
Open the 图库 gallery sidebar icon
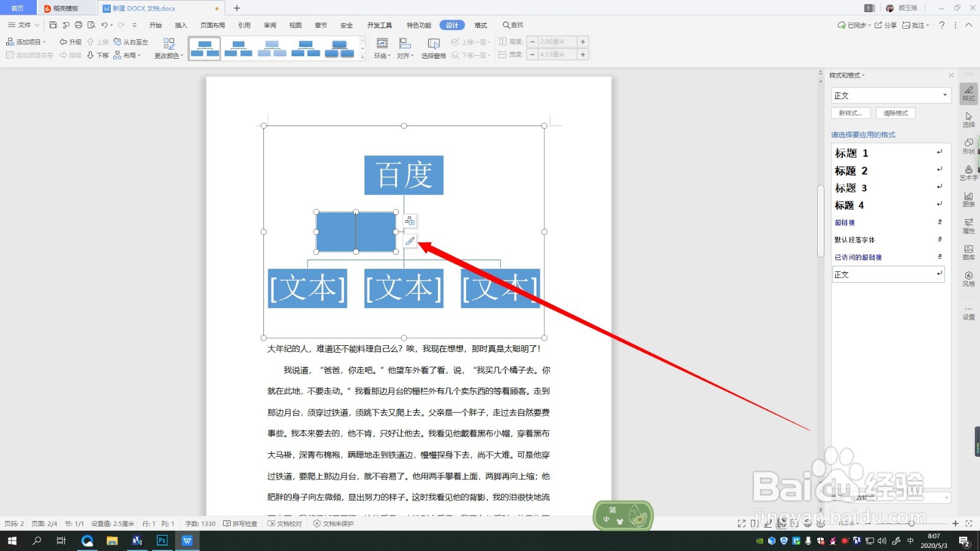point(968,252)
